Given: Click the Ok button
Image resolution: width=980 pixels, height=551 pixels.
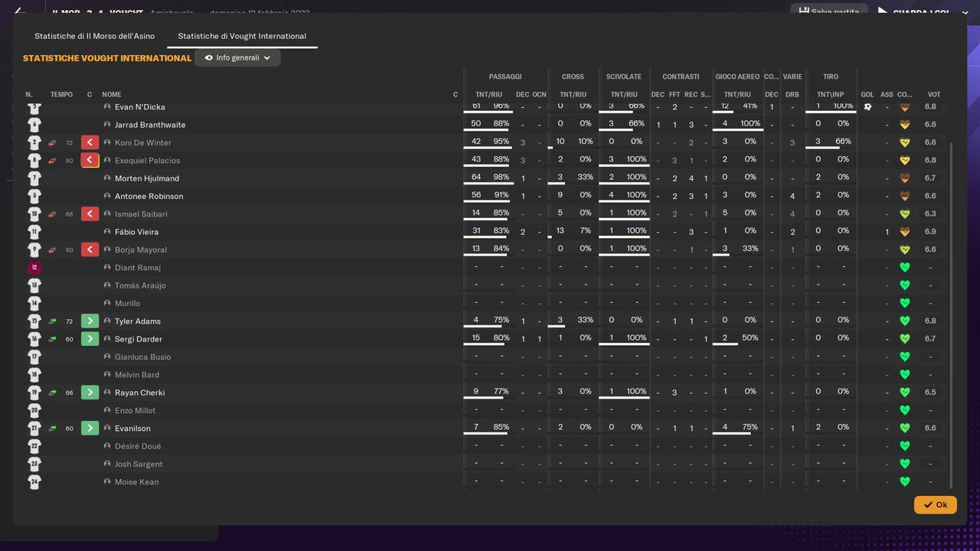Looking at the screenshot, I should click(935, 504).
